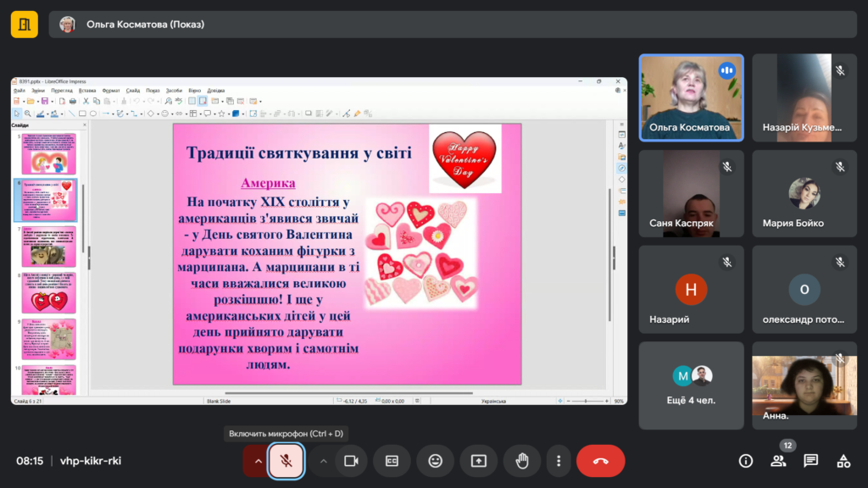Raise hand in the meeting
Screen dimensions: 868x488
point(522,461)
